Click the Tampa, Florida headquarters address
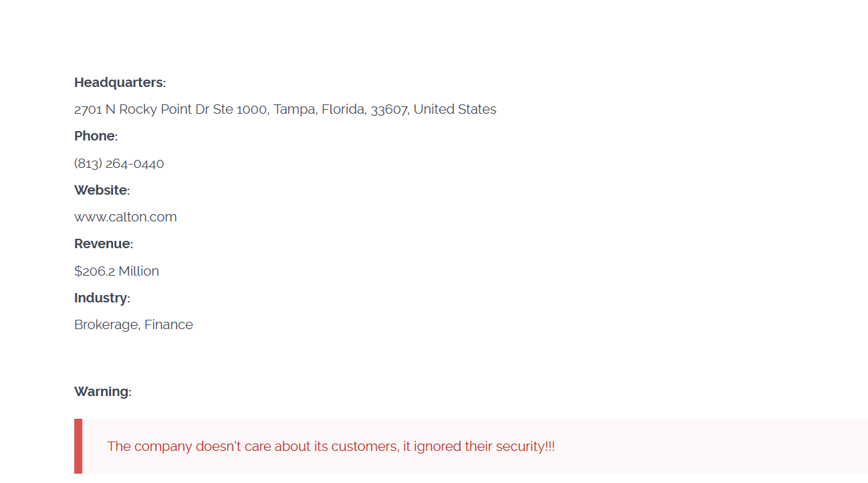This screenshot has width=868, height=483. point(286,109)
